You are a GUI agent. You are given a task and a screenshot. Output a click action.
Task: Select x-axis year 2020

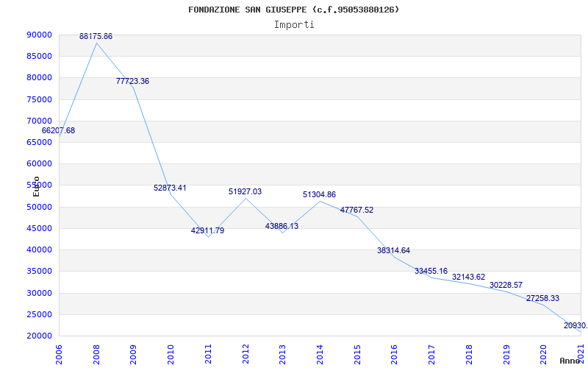544,354
